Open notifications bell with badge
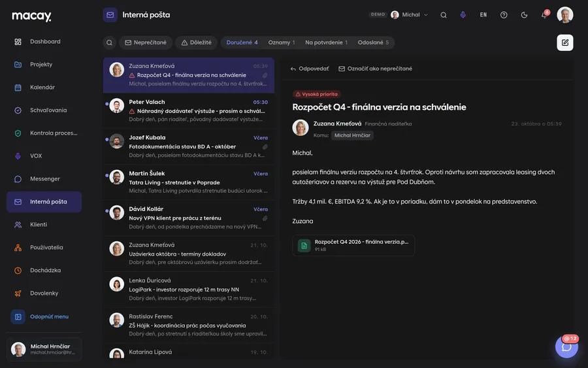This screenshot has height=368, width=588. (544, 14)
